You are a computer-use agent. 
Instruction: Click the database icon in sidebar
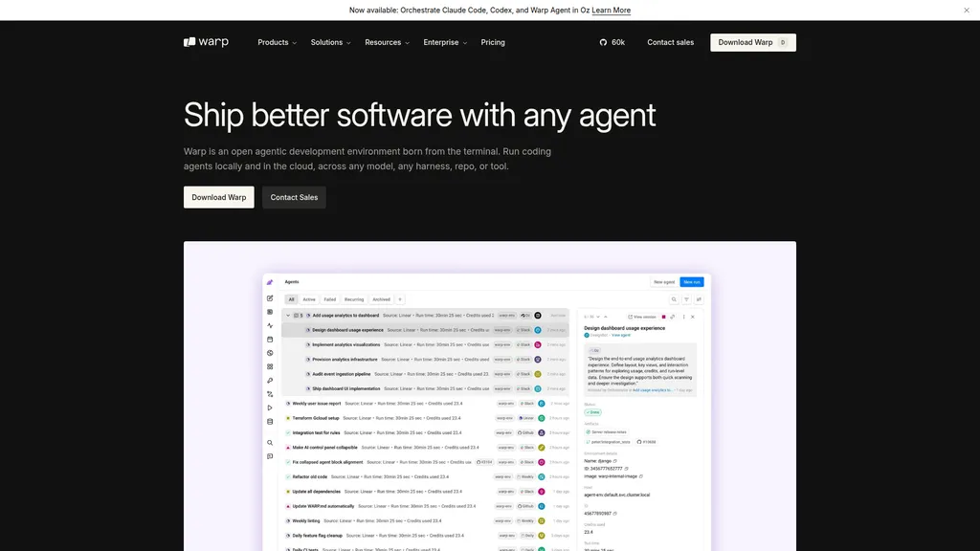[x=270, y=422]
